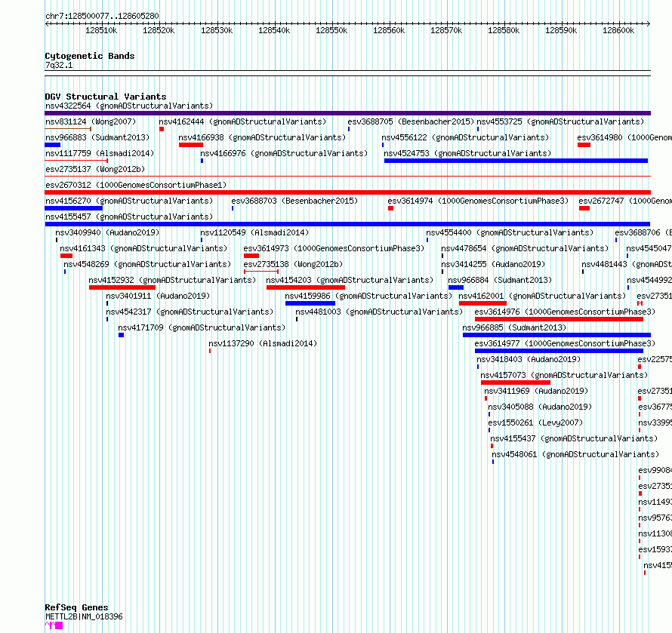Open esv2735137 (Wong2012b) label
This screenshot has width=672, height=633.
point(95,169)
